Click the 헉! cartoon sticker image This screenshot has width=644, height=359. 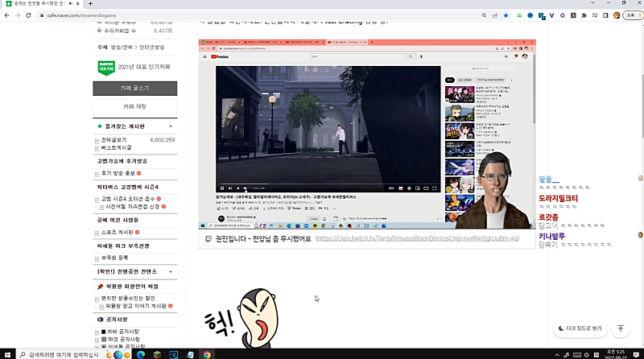(x=242, y=317)
